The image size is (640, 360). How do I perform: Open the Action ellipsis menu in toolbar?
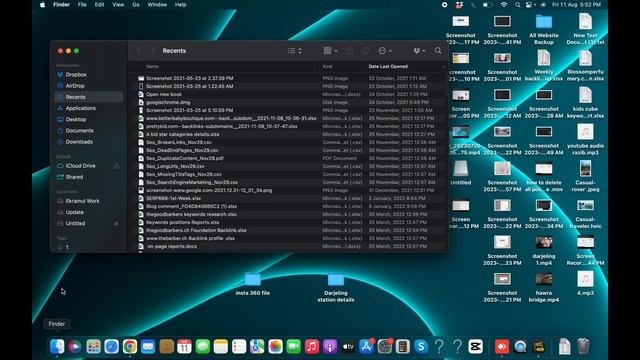click(x=385, y=51)
